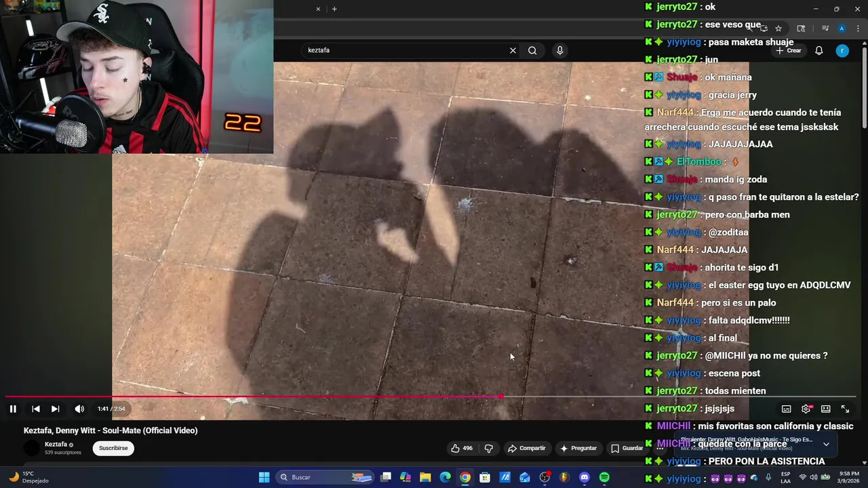This screenshot has width=868, height=488.
Task: Like the video with 496 likes
Action: (462, 448)
